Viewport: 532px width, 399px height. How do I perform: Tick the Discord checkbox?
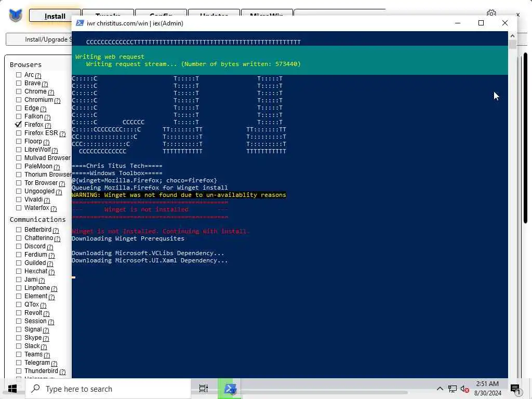tap(19, 246)
